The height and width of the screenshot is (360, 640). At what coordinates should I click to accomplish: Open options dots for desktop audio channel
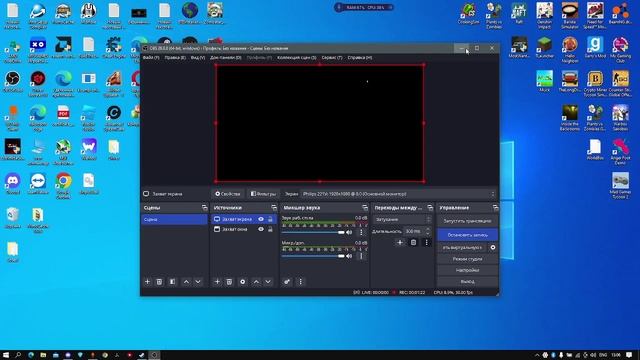tap(361, 232)
